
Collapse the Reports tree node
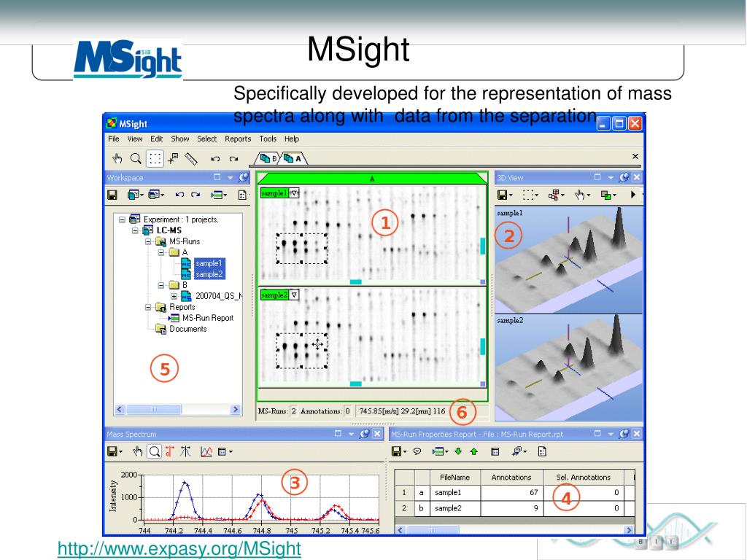[148, 307]
